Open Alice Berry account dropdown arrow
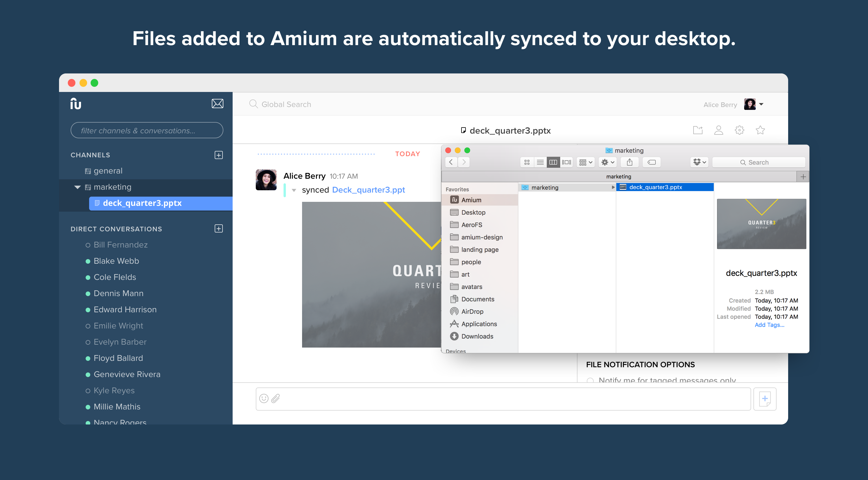868x480 pixels. (761, 104)
